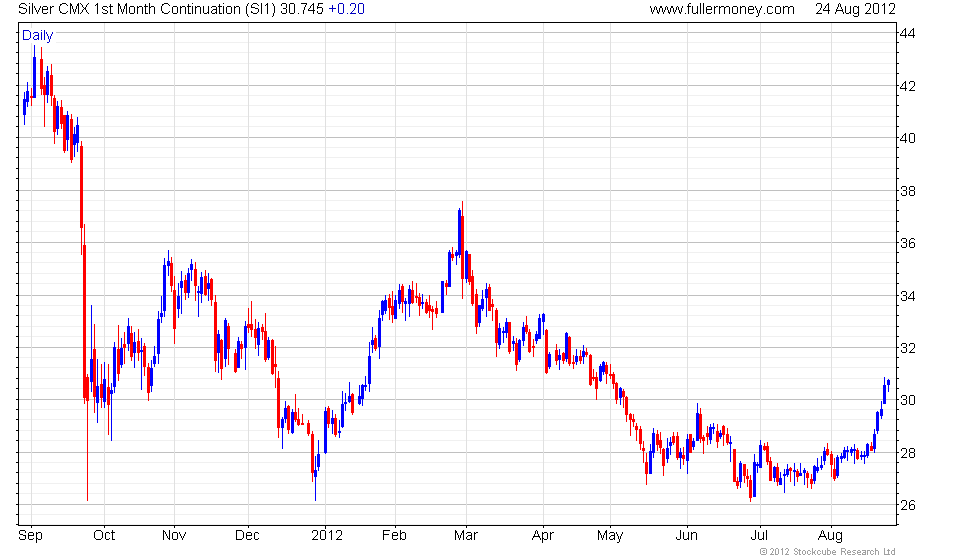Click the 'Daily' timeframe label

[38, 36]
